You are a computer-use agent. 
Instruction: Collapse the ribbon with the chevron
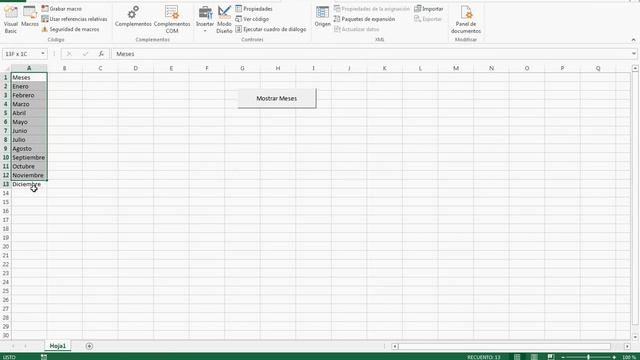[633, 40]
